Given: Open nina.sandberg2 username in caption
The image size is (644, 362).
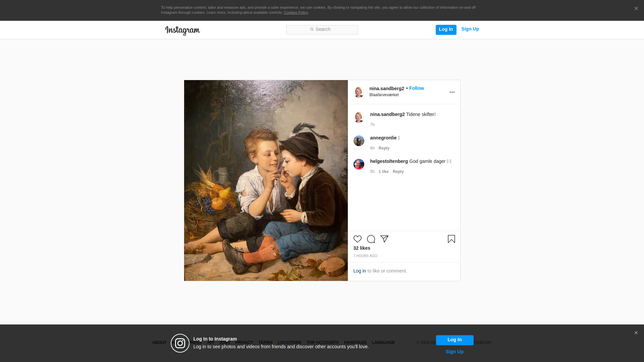Looking at the screenshot, I should (x=387, y=114).
